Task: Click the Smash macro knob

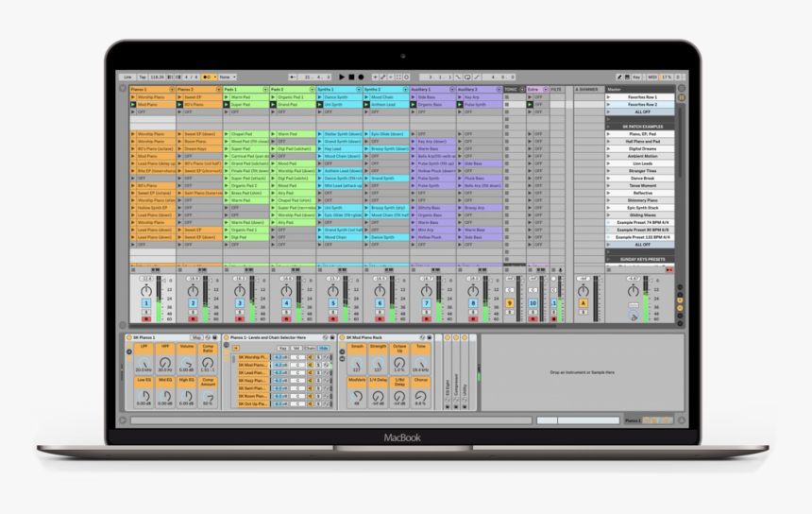Action: click(357, 362)
